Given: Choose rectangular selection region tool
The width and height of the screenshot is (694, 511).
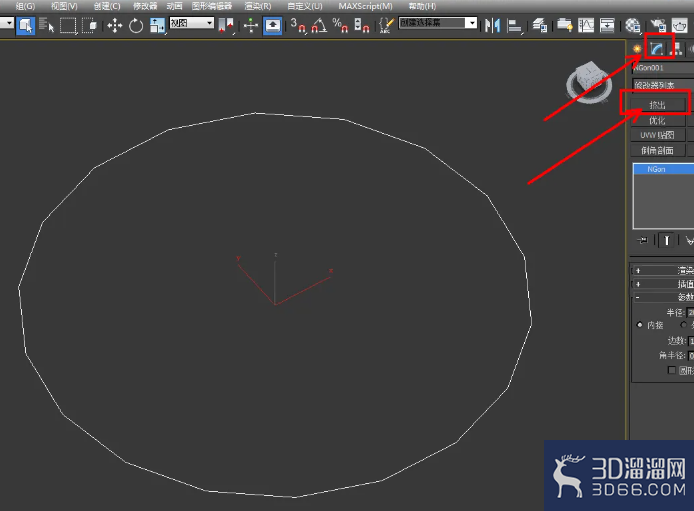Looking at the screenshot, I should click(68, 25).
